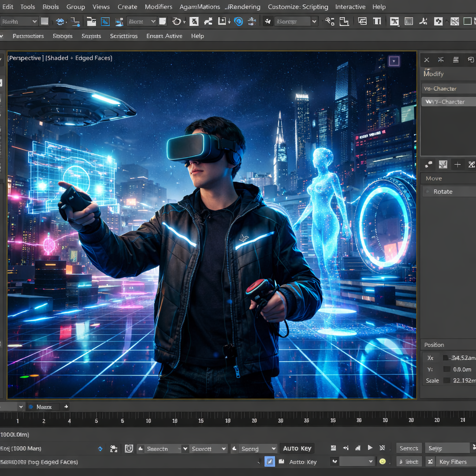Viewport: 476px width, 476px height.
Task: Click the highlighted blue pencil icon in the status bar
Action: click(270, 462)
